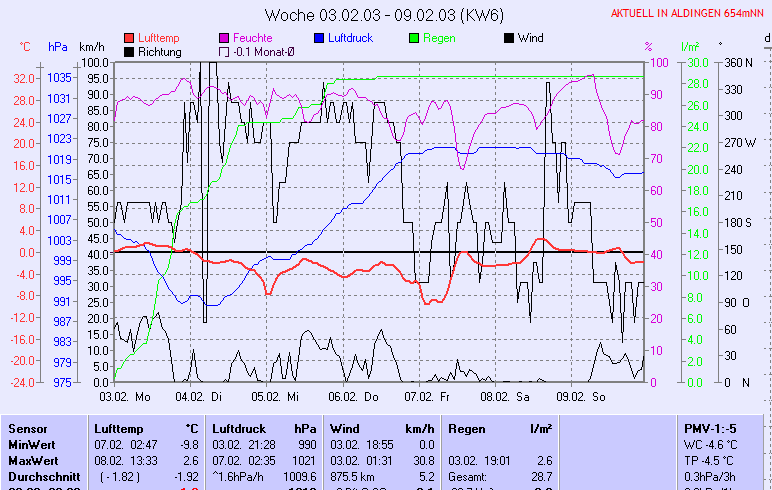Toggle the -0.1 Monat-Ø legend box
Image resolution: width=772 pixels, height=490 pixels.
click(224, 51)
